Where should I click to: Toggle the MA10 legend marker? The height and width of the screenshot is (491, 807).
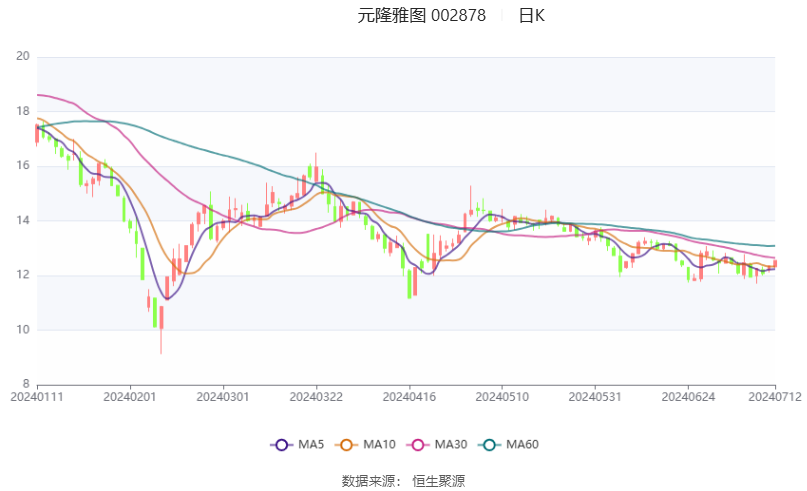[365, 444]
